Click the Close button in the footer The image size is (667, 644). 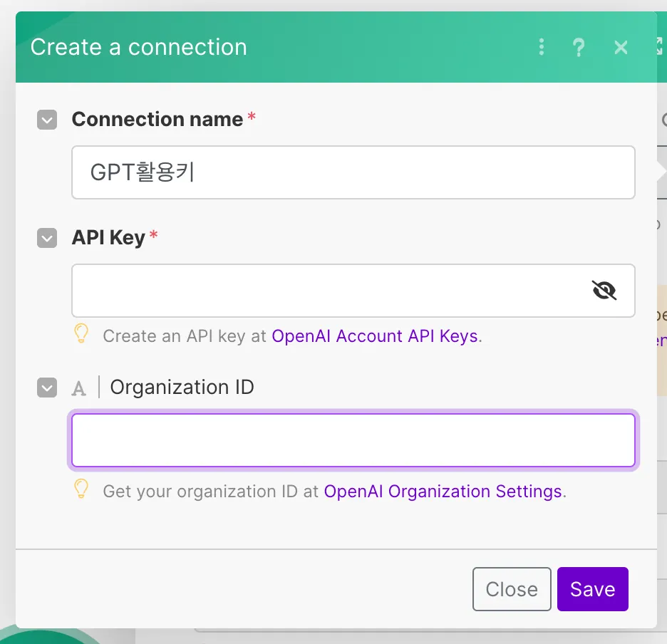512,589
